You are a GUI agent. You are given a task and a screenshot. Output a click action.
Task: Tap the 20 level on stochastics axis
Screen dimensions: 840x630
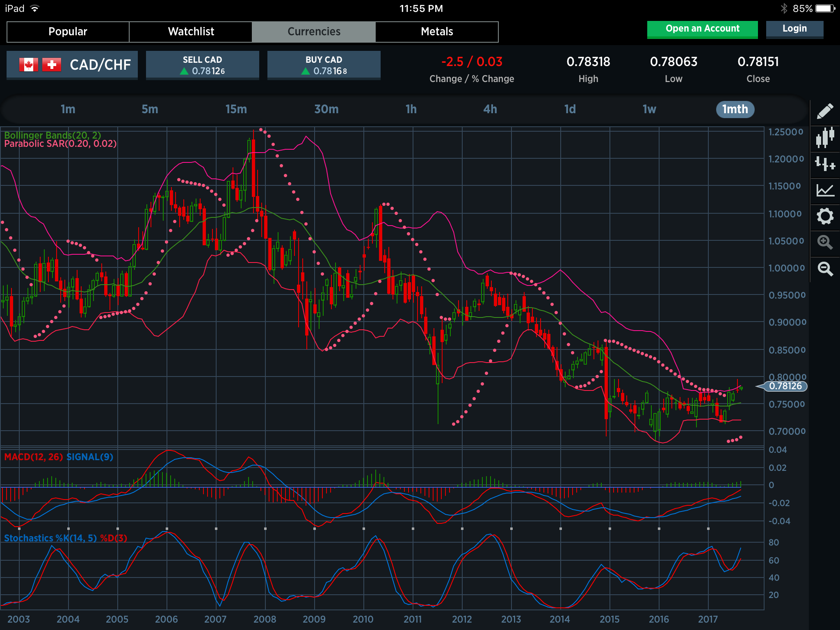(774, 595)
